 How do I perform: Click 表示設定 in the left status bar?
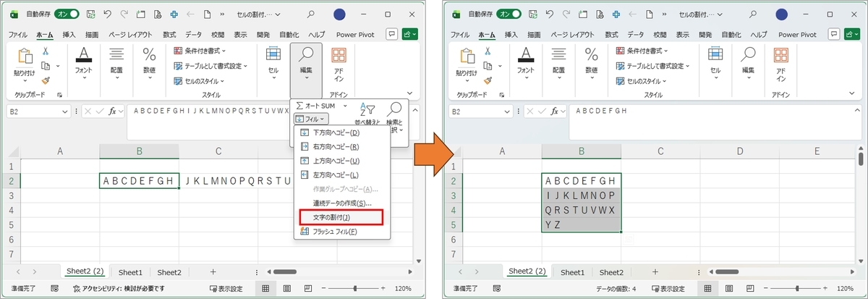[x=225, y=288]
